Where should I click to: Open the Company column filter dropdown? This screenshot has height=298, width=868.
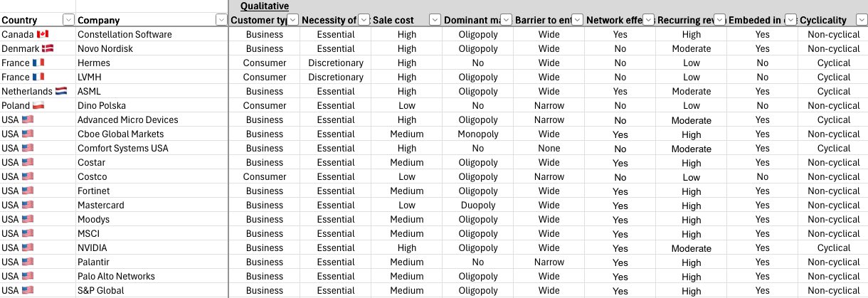click(x=221, y=20)
